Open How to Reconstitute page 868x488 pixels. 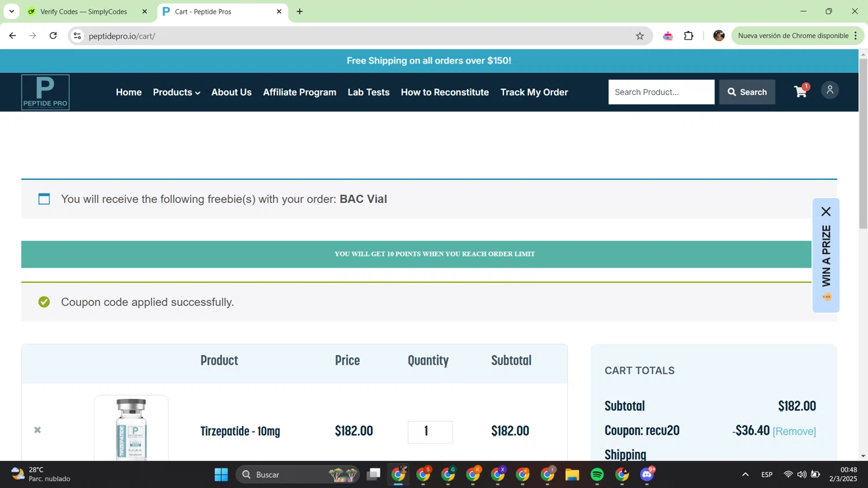point(445,92)
